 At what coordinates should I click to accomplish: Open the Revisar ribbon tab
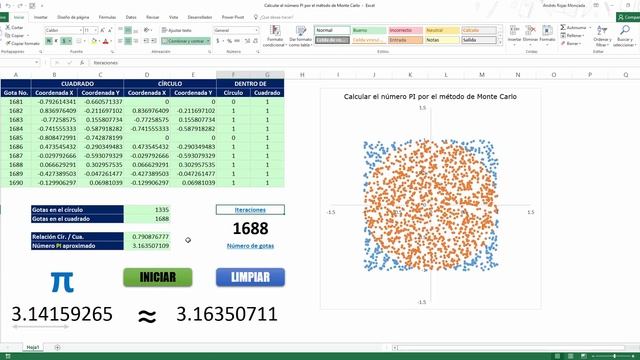(x=152, y=17)
